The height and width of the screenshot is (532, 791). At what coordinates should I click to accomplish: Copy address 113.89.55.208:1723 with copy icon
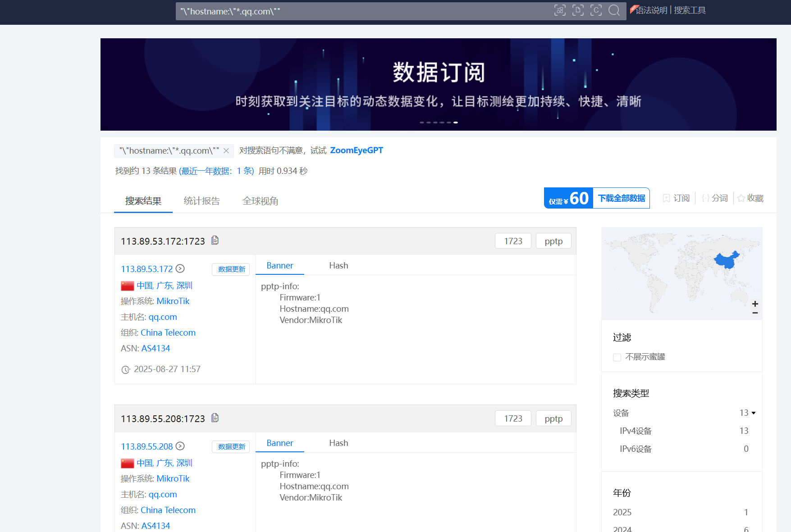(215, 418)
